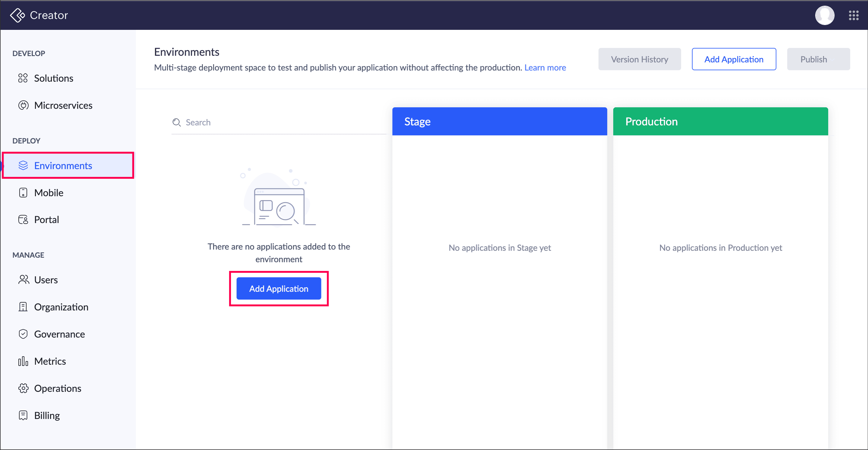868x450 pixels.
Task: Click the Mobile device icon
Action: click(23, 193)
